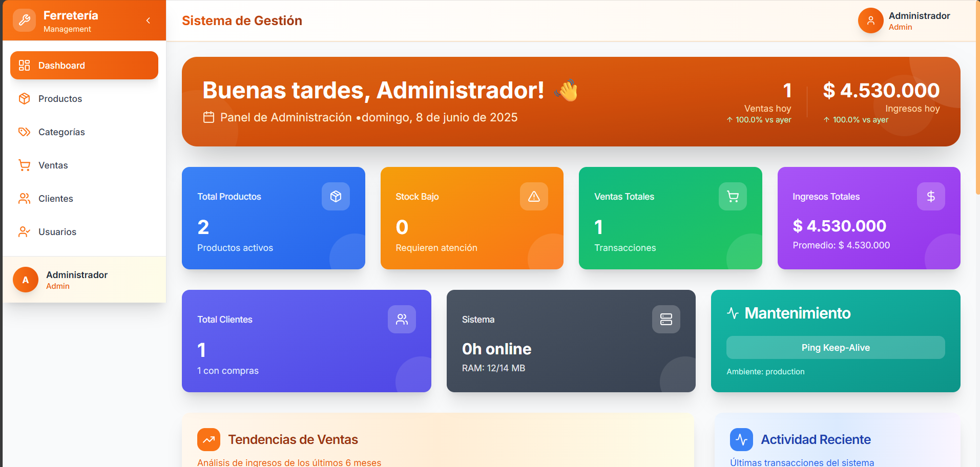Open Ventas via the shopping cart icon

coord(24,165)
